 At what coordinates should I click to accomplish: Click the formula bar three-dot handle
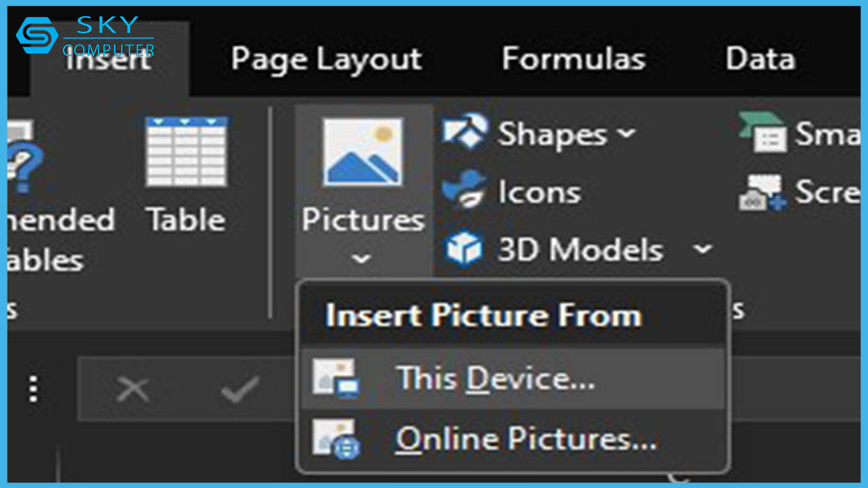click(x=33, y=389)
